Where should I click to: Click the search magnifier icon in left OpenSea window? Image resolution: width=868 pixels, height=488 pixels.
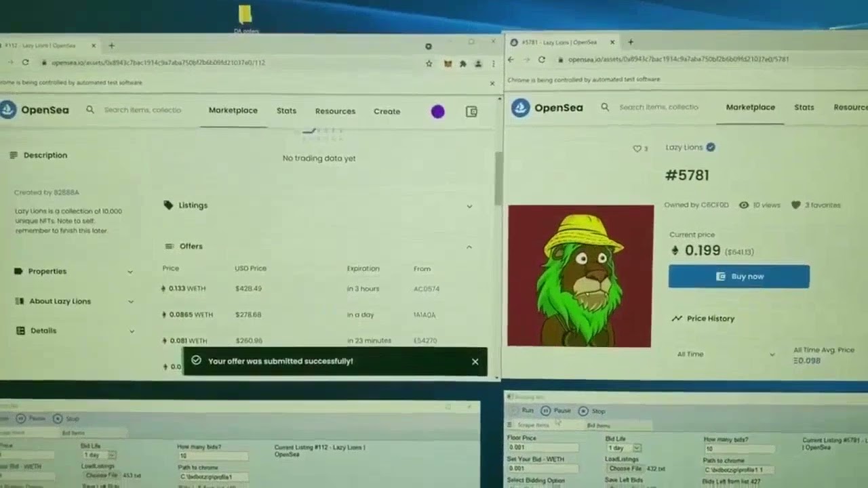point(90,110)
